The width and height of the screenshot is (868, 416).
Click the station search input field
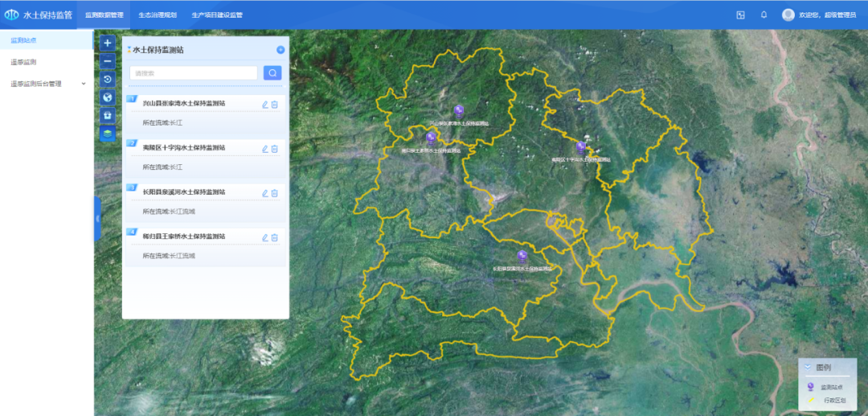[x=193, y=73]
